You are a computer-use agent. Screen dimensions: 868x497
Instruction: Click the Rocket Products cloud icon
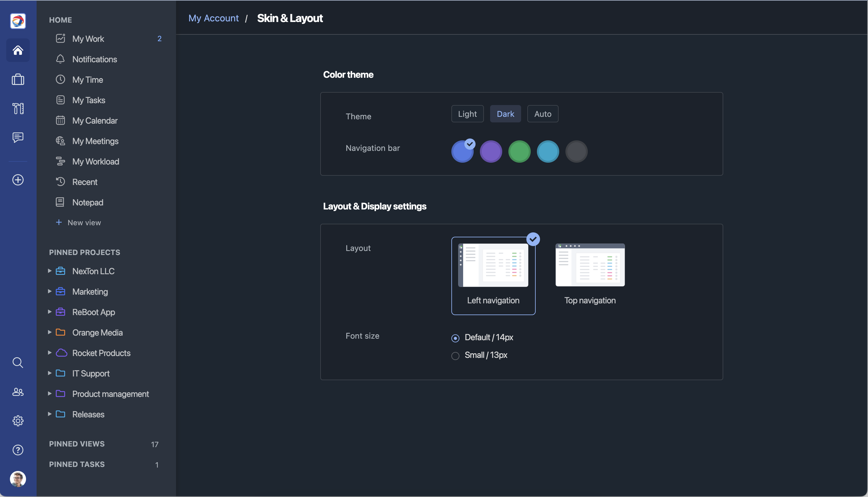(x=61, y=353)
